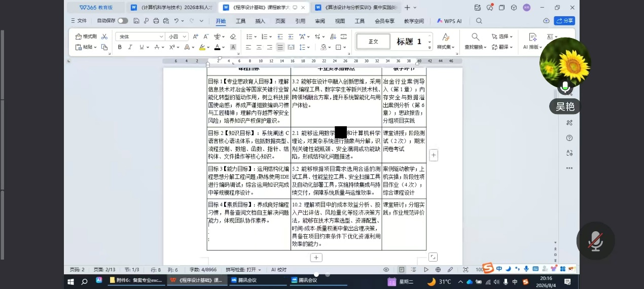Viewport: 644px width, 289px height.
Task: Apply the 标题 1 heading style
Action: (x=409, y=42)
